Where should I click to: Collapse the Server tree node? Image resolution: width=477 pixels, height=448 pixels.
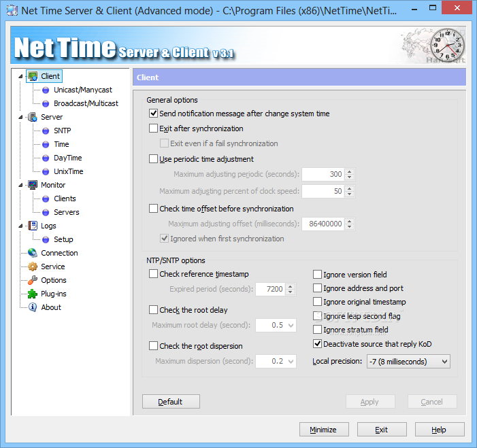coord(20,117)
